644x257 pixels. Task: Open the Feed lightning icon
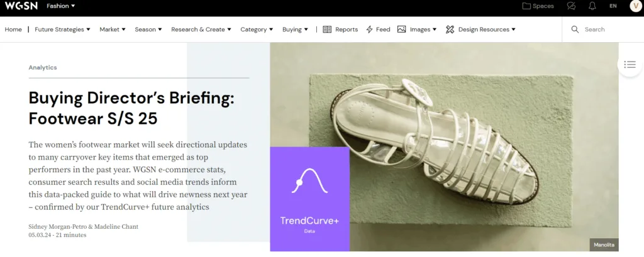pos(369,30)
